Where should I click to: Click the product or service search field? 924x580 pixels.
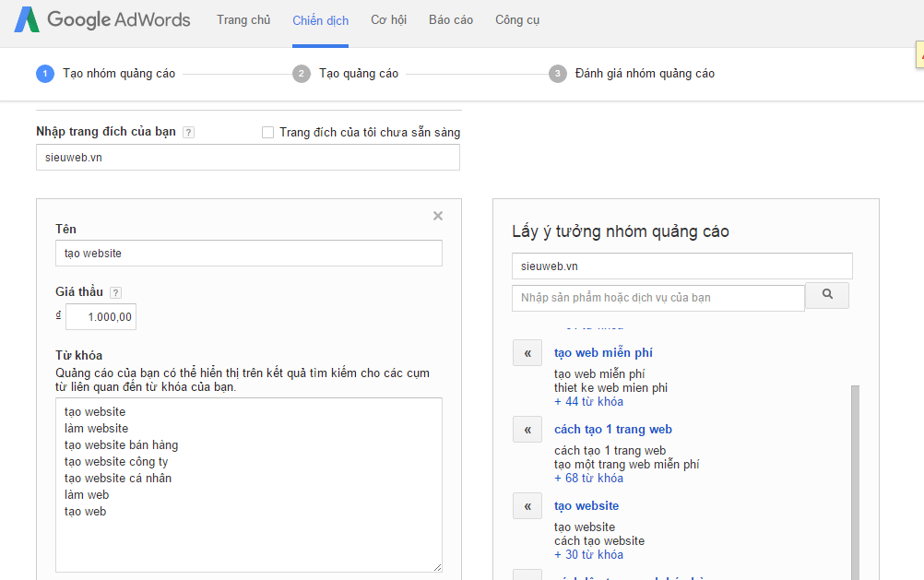(658, 298)
